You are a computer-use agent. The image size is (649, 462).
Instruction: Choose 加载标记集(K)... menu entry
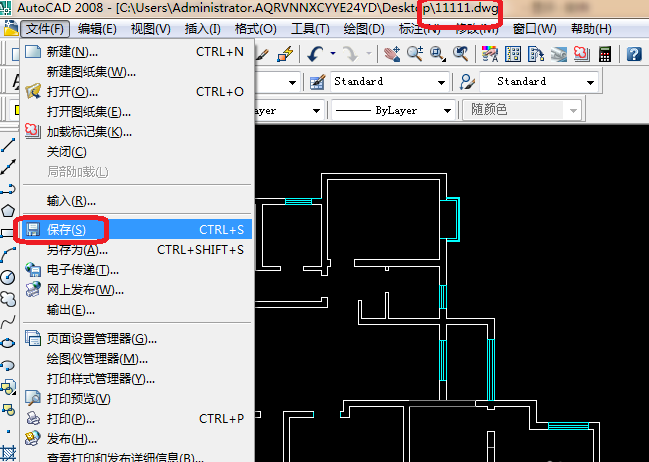pyautogui.click(x=137, y=132)
